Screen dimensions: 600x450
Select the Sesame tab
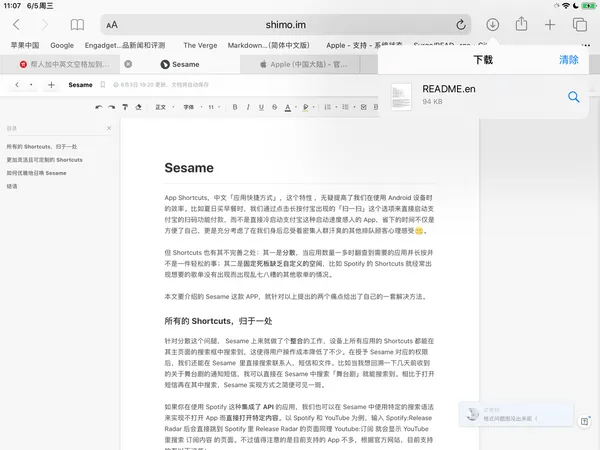[180, 64]
